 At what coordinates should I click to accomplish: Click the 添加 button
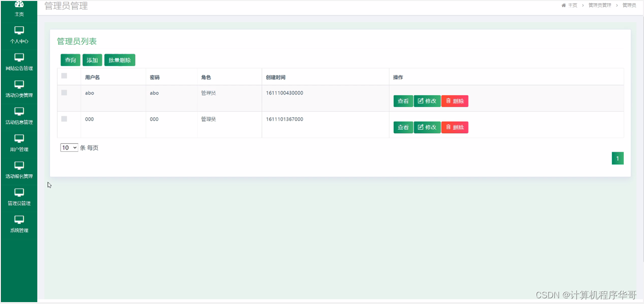click(x=92, y=60)
